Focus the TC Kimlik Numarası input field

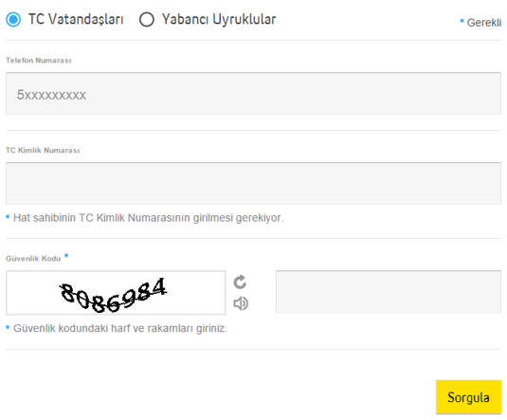[x=254, y=184]
